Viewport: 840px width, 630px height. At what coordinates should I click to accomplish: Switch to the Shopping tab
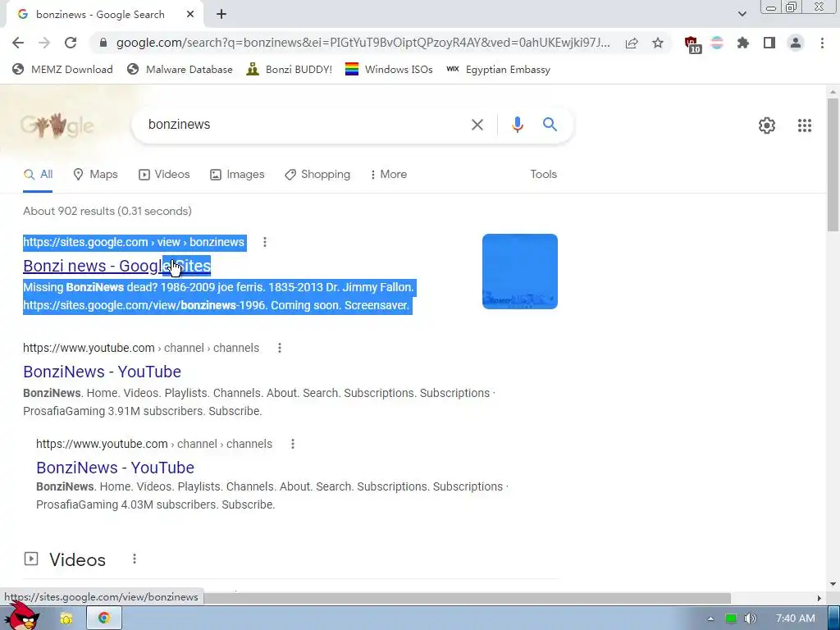pyautogui.click(x=317, y=174)
